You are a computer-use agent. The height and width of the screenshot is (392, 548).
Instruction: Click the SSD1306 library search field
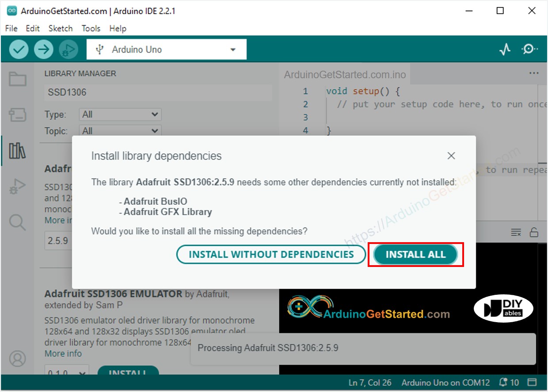tap(158, 92)
